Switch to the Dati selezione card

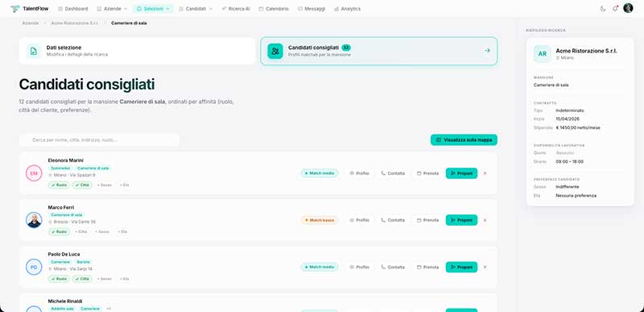point(137,51)
